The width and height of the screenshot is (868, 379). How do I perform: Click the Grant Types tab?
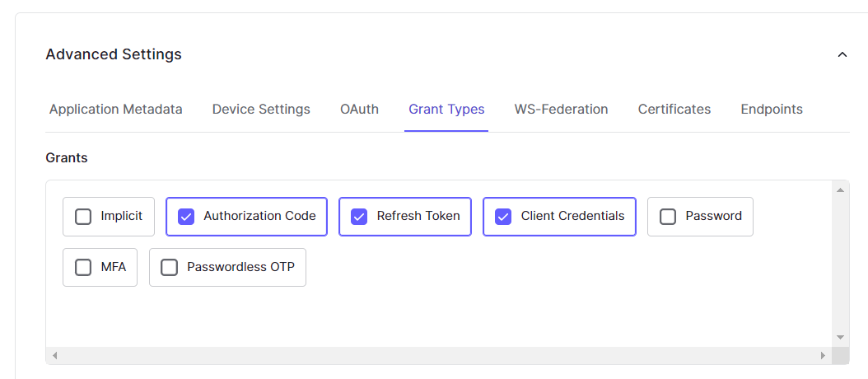pyautogui.click(x=446, y=110)
